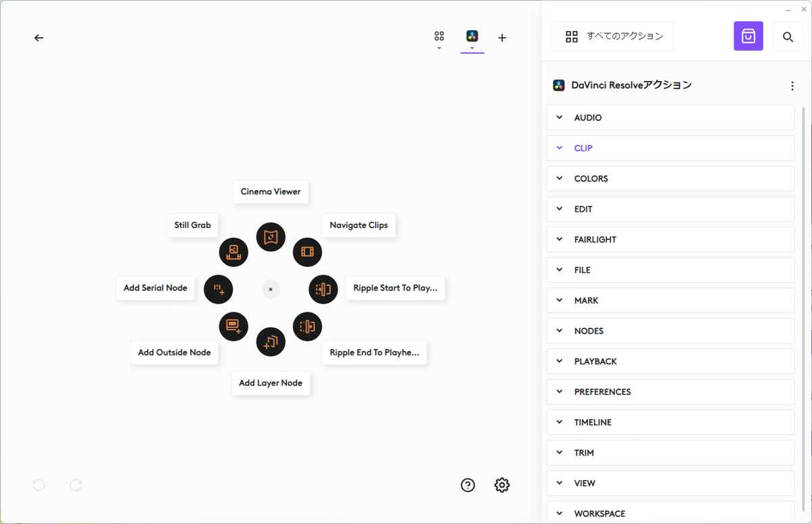The image size is (812, 524).
Task: Click the Cinema Viewer ring icon
Action: coord(271,237)
